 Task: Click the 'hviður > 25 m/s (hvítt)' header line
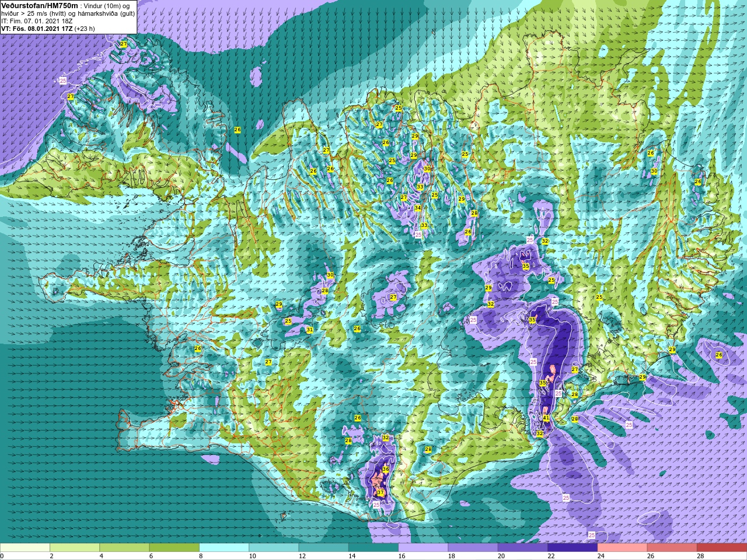68,13
